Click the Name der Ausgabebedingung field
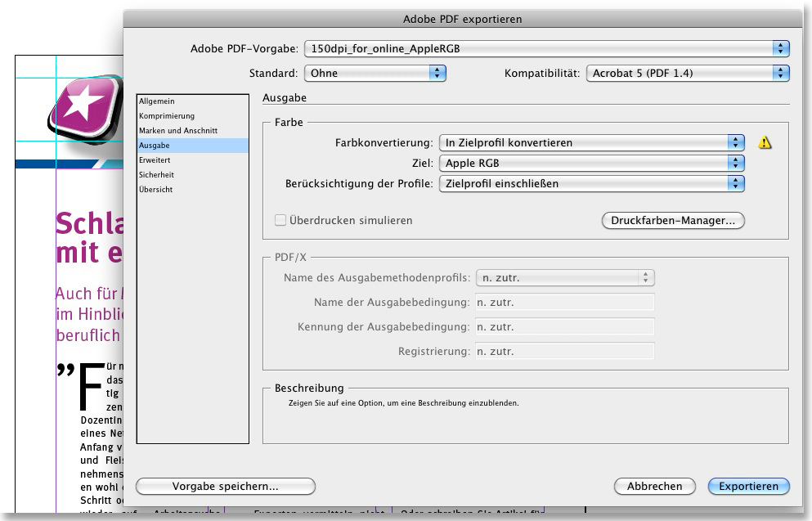812x521 pixels. pyautogui.click(x=565, y=302)
